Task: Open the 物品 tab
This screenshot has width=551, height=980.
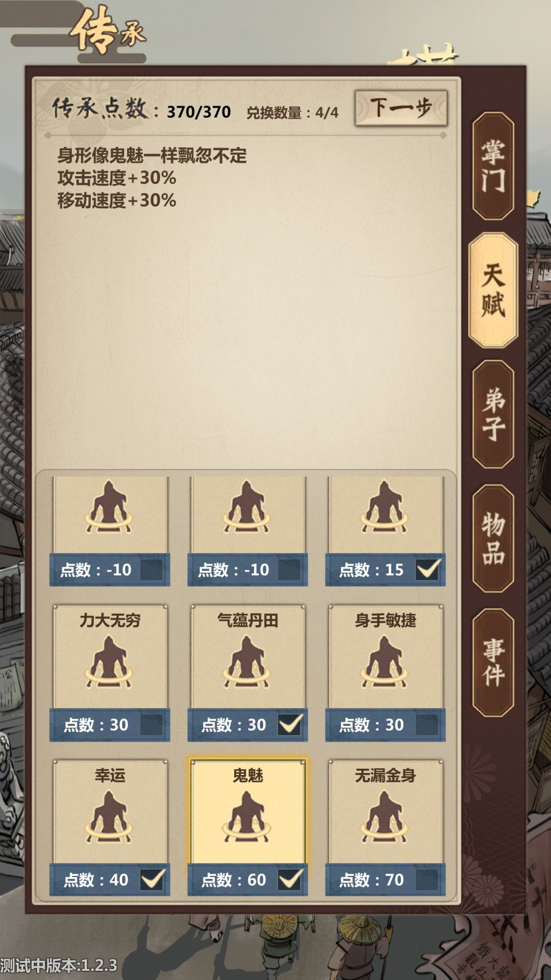Action: [x=493, y=538]
